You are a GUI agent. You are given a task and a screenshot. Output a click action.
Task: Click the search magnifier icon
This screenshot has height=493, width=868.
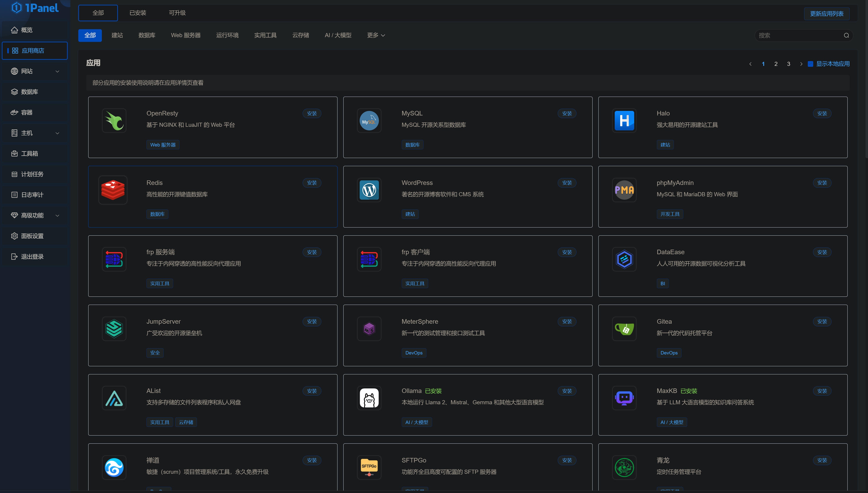[x=846, y=35]
